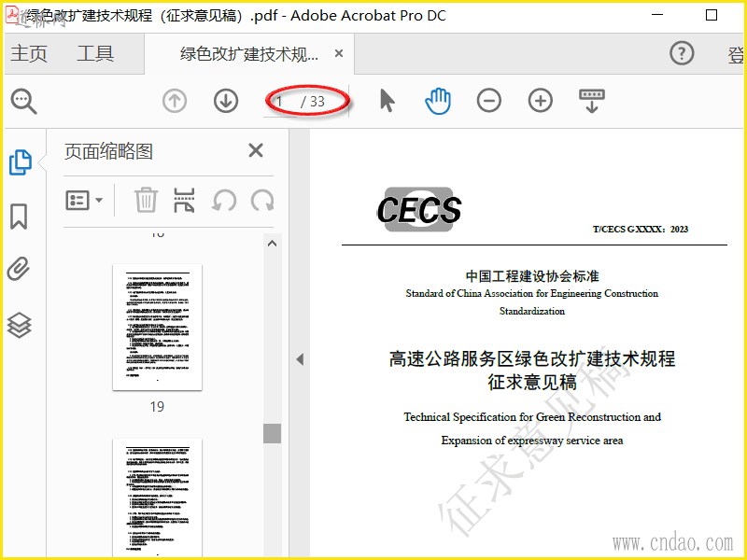This screenshot has width=747, height=560.
Task: Open the layers panel
Action: (x=19, y=325)
